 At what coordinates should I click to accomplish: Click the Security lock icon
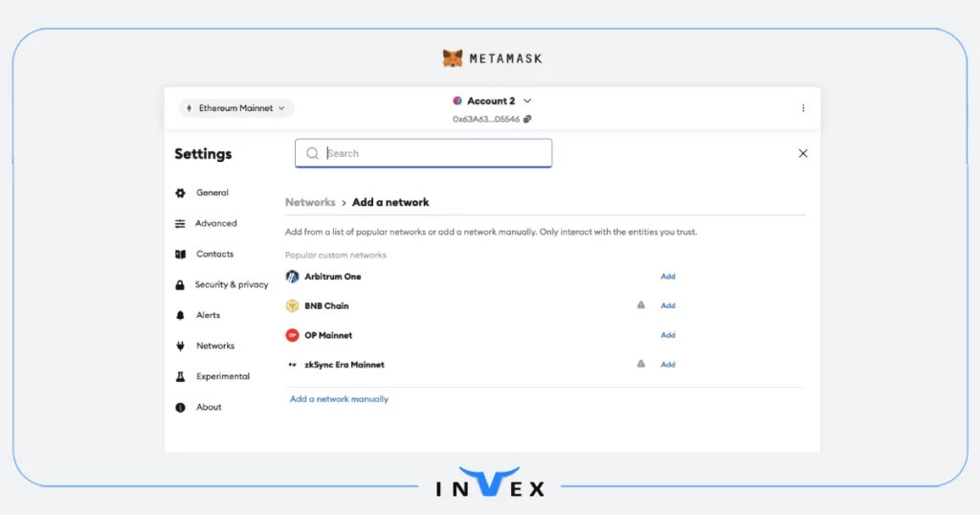[180, 285]
